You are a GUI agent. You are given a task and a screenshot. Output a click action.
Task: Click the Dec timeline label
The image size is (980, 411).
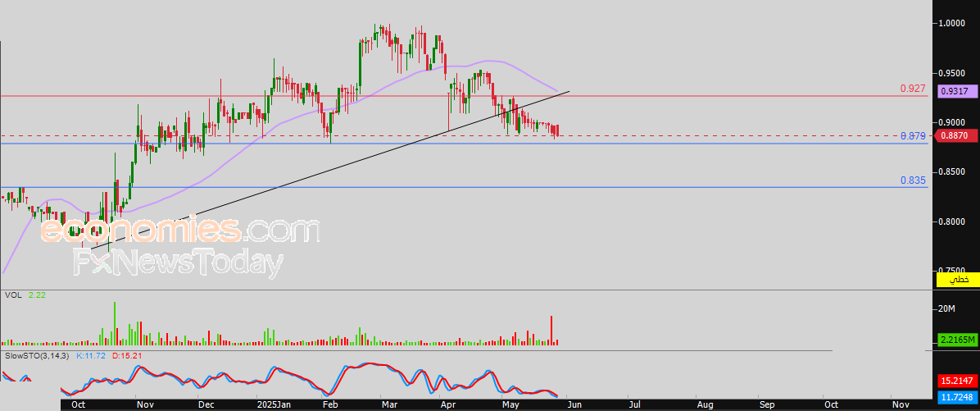click(206, 404)
